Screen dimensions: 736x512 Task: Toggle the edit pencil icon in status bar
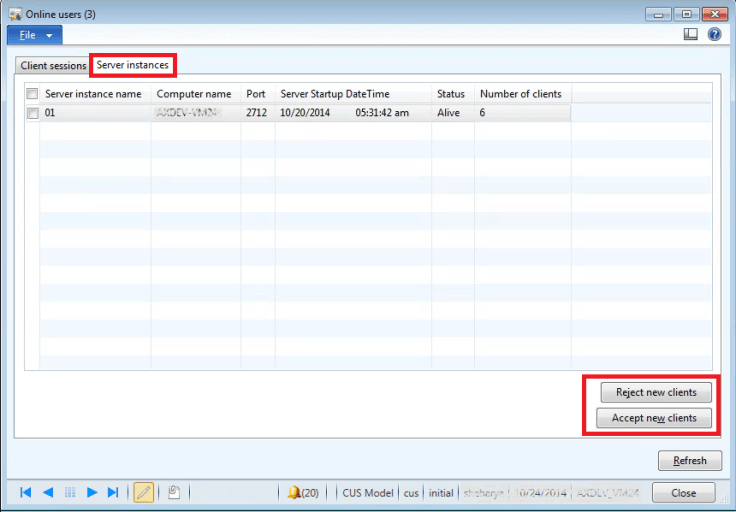144,492
